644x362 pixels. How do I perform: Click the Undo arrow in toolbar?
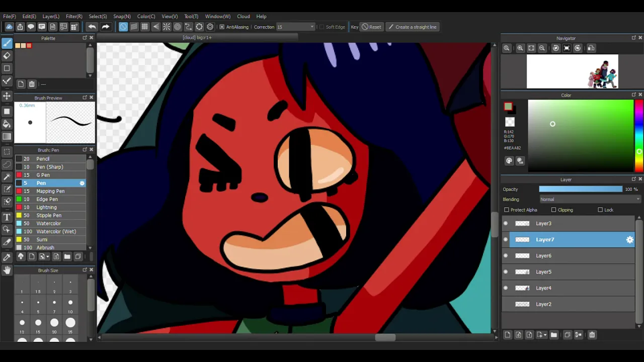pyautogui.click(x=92, y=27)
